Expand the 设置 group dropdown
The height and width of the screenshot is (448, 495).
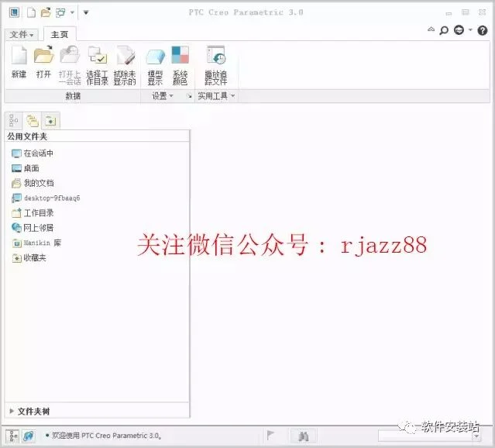pos(163,96)
